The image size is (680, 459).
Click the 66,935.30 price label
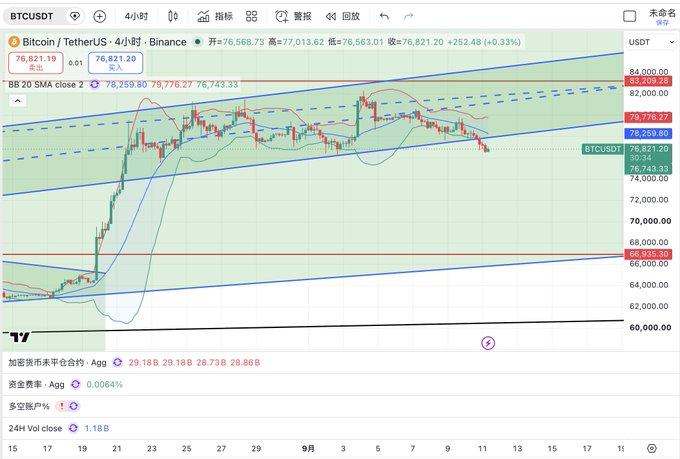[x=648, y=254]
